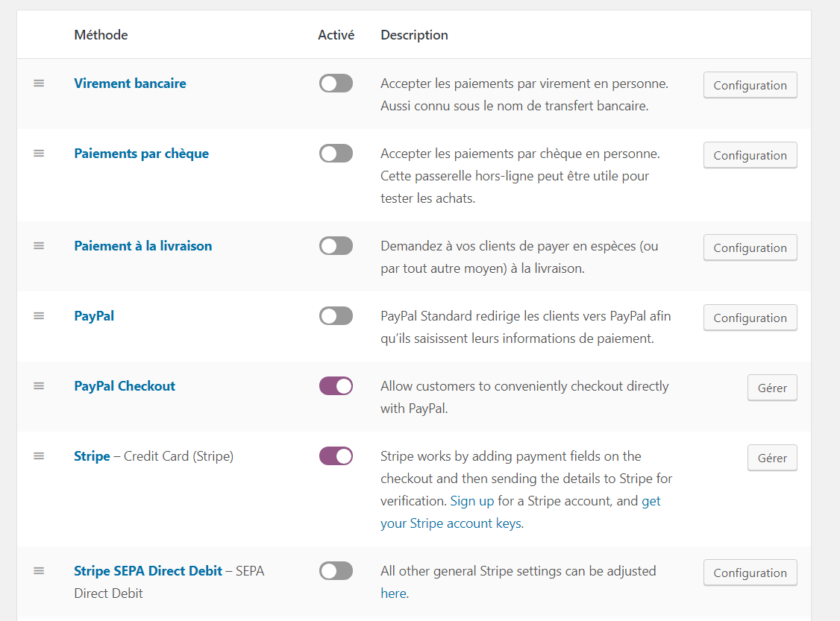
Task: Click Gérer button for PayPal Checkout
Action: point(772,388)
